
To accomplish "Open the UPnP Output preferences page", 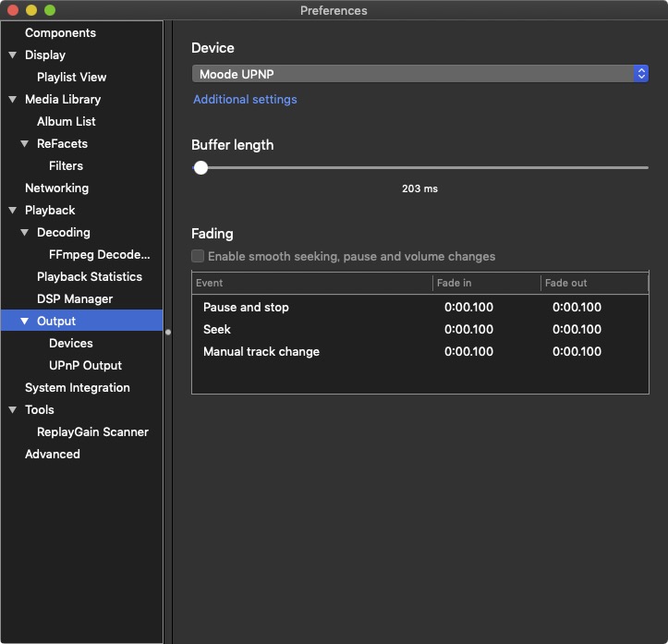I will tap(85, 366).
